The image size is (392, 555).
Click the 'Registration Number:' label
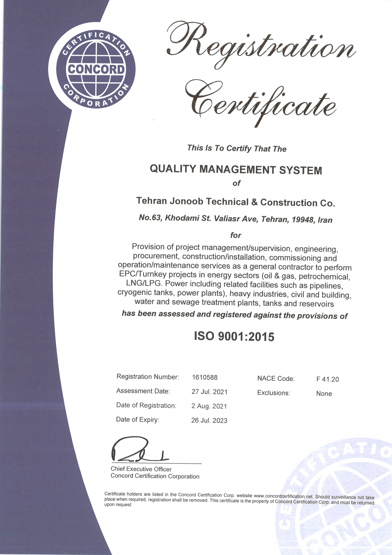coord(148,377)
